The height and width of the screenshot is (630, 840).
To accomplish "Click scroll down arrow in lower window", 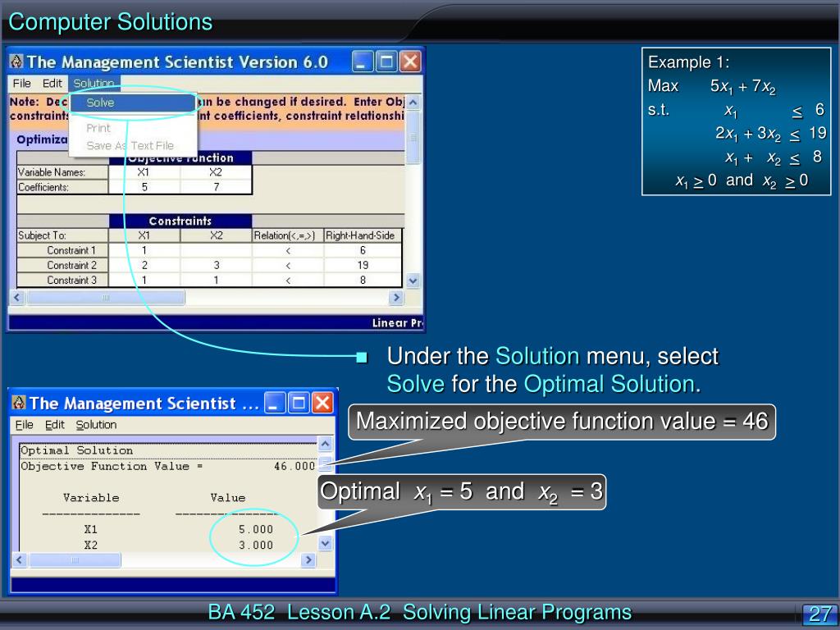I will (325, 544).
